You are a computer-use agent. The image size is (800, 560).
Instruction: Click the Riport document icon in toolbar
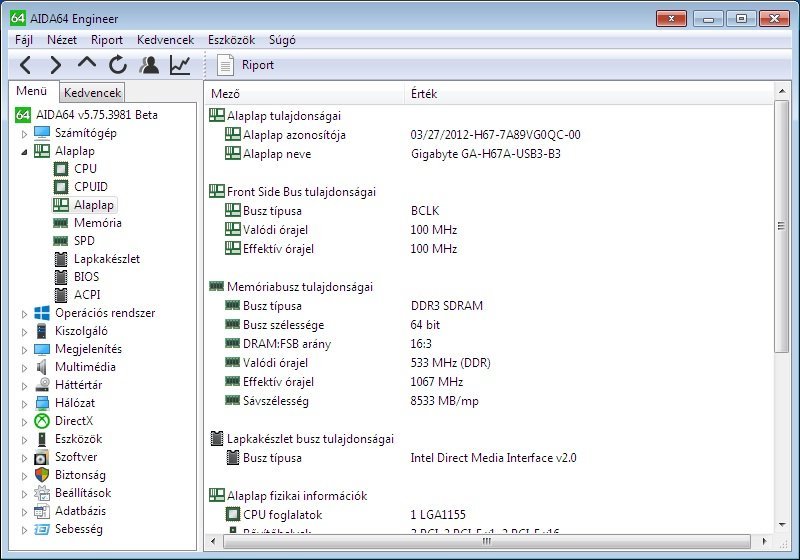click(x=225, y=65)
